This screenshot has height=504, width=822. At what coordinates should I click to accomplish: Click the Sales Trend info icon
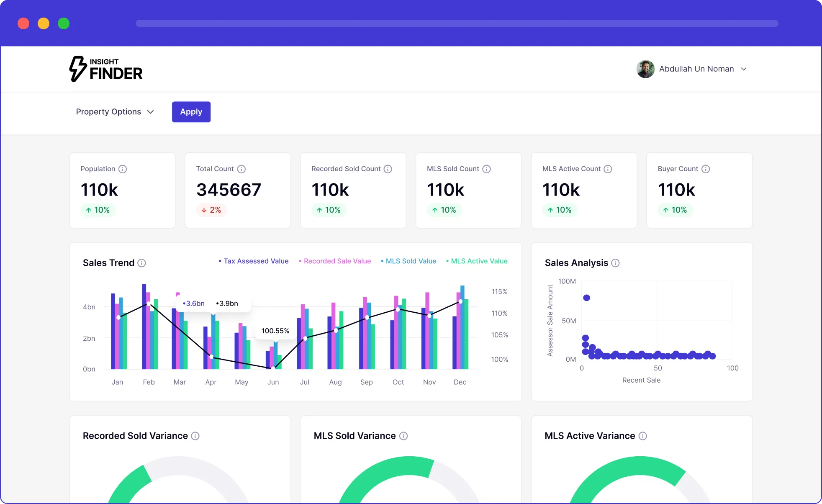click(x=142, y=263)
